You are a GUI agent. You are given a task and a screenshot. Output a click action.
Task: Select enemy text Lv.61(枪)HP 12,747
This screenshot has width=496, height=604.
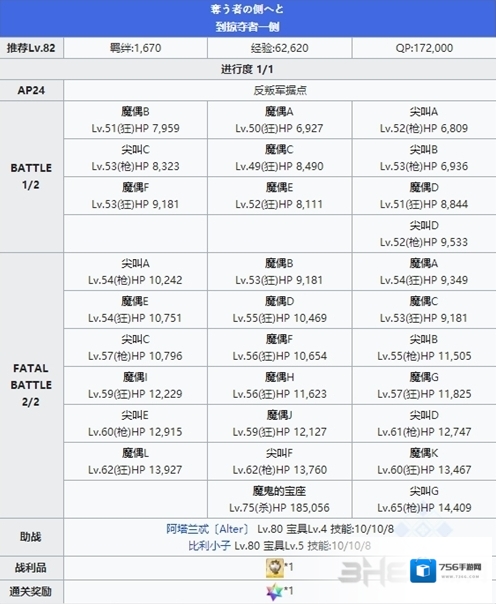pyautogui.click(x=424, y=432)
